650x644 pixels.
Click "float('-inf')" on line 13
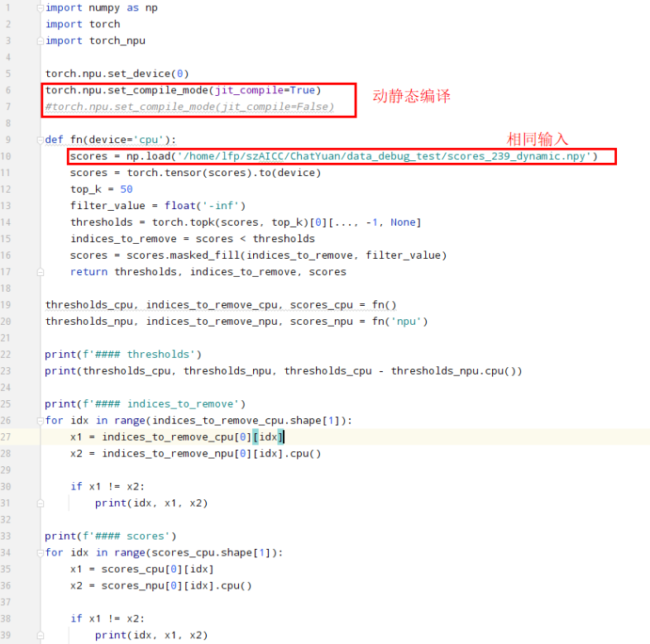(205, 206)
